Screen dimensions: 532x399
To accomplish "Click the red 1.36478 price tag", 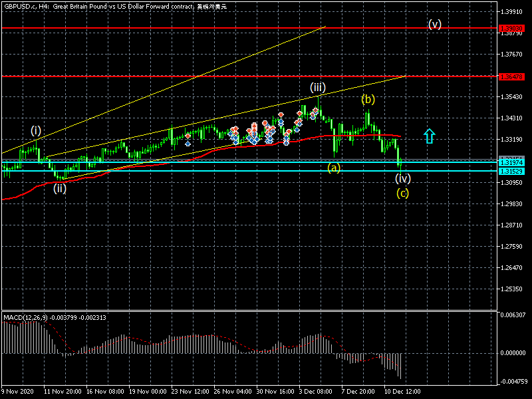I will point(511,76).
